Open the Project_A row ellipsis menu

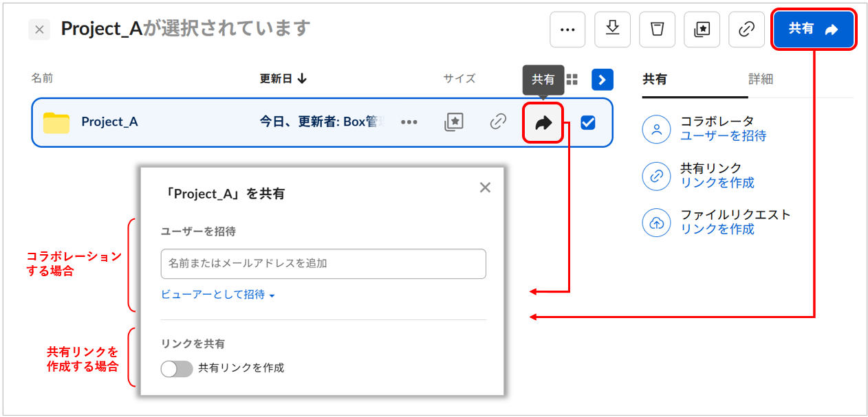coord(409,122)
